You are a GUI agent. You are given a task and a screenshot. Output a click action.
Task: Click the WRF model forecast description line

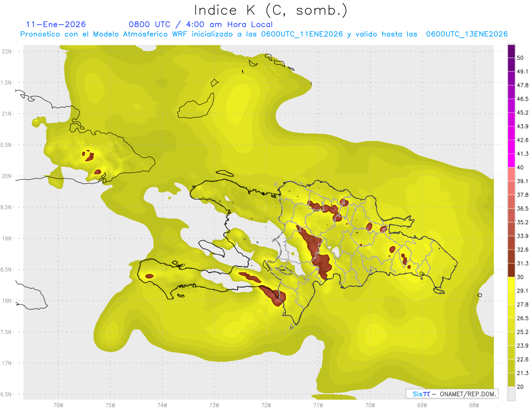264,34
